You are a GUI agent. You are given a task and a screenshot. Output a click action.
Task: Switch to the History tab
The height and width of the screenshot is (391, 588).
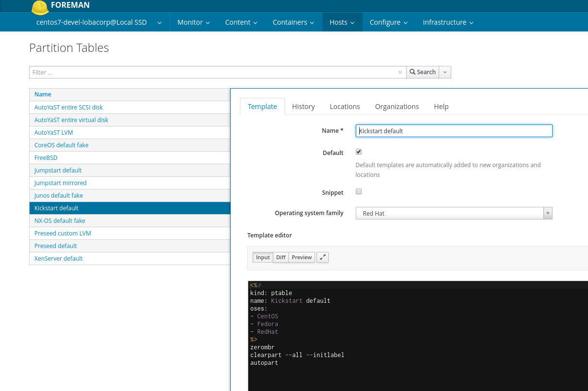303,107
